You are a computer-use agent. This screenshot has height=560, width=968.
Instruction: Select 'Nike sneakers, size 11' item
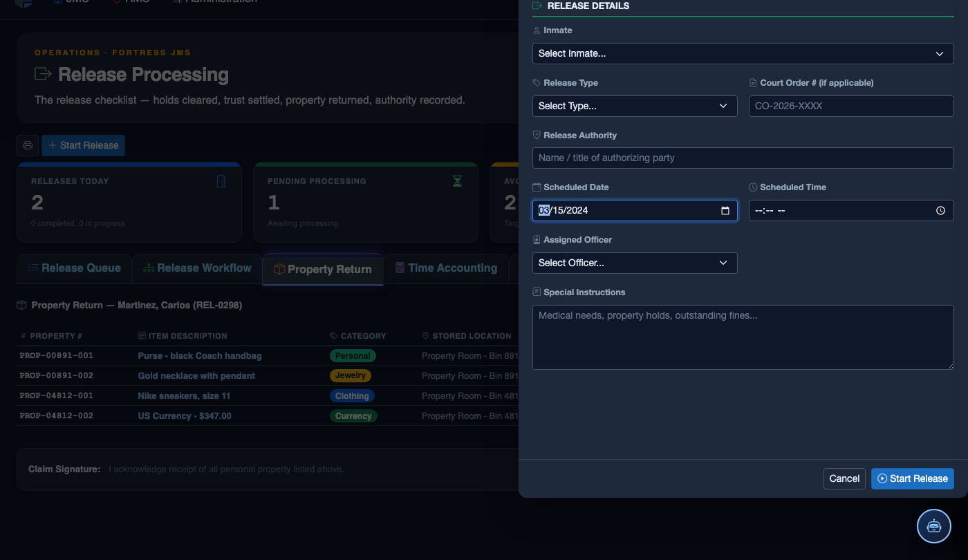click(184, 395)
